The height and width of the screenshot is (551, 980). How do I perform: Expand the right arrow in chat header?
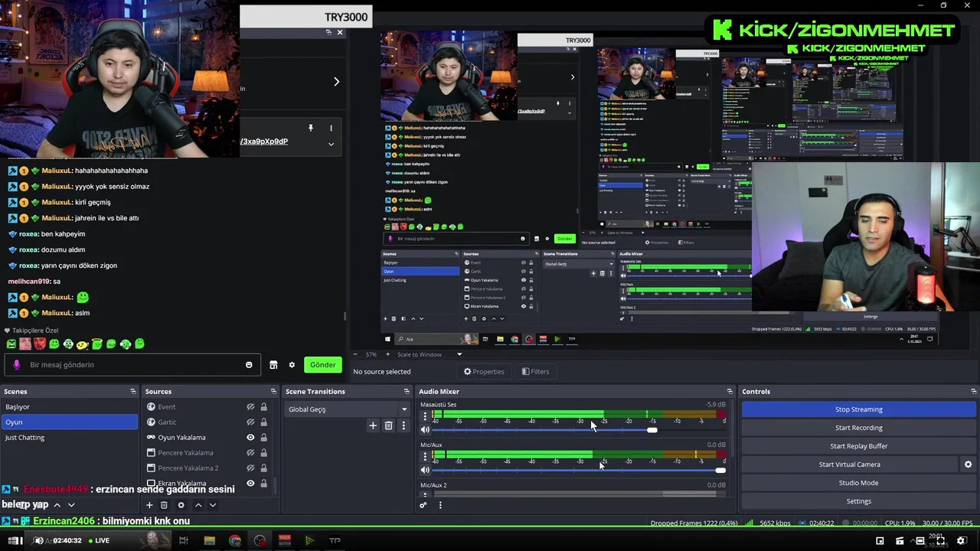click(336, 82)
